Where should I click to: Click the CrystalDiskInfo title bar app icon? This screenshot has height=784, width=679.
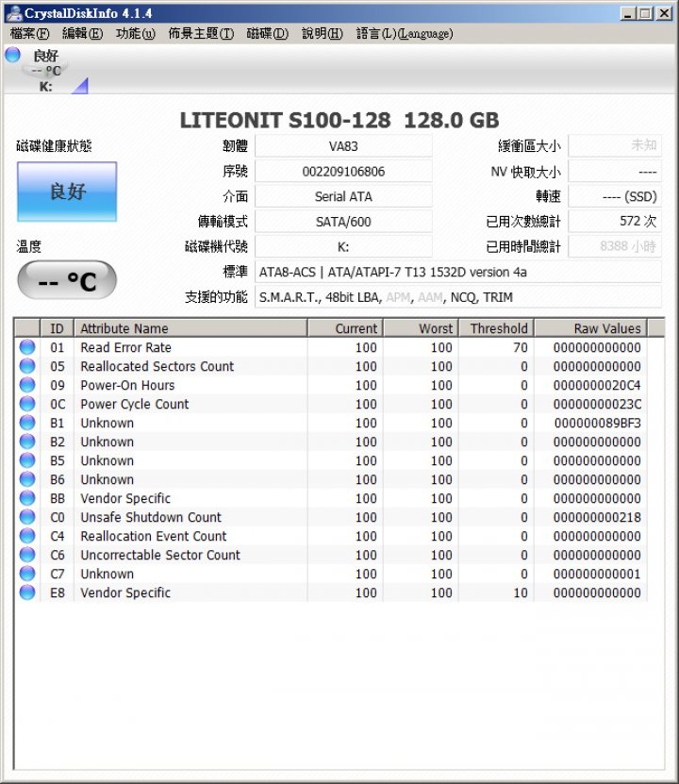(x=14, y=13)
